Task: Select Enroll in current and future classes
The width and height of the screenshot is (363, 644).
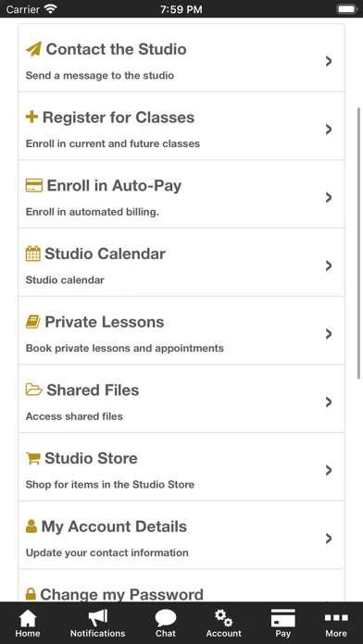Action: [113, 143]
